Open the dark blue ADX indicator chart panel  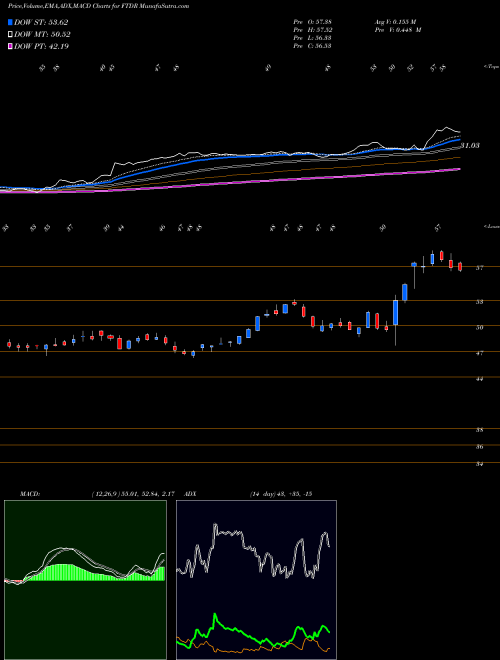point(256,580)
